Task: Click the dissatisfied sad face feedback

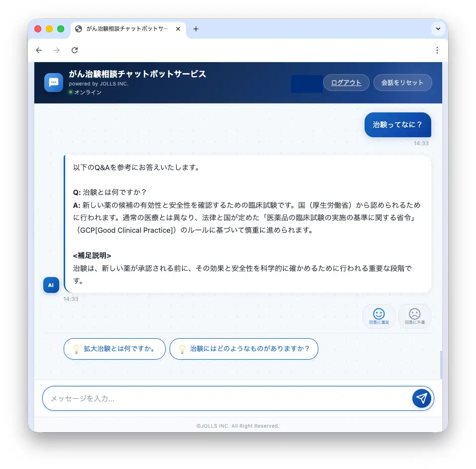Action: pyautogui.click(x=414, y=316)
